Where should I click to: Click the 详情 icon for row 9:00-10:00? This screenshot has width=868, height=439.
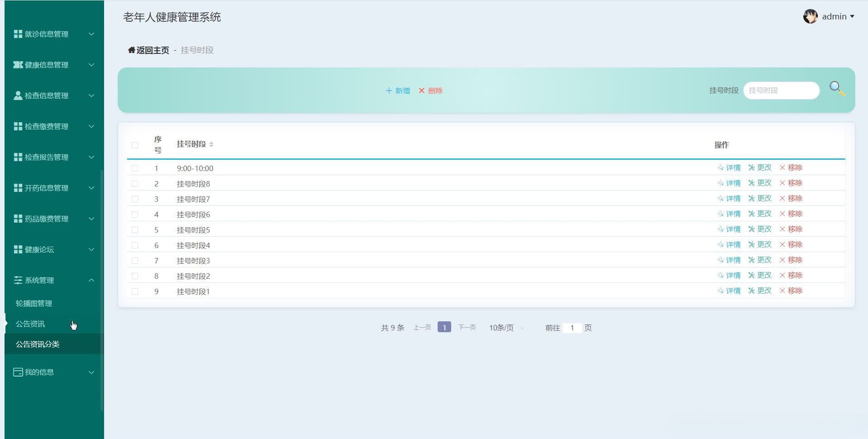coord(720,167)
